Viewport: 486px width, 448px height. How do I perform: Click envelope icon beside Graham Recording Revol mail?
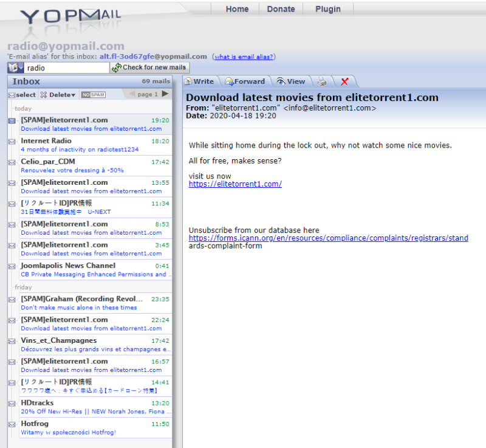pos(12,300)
